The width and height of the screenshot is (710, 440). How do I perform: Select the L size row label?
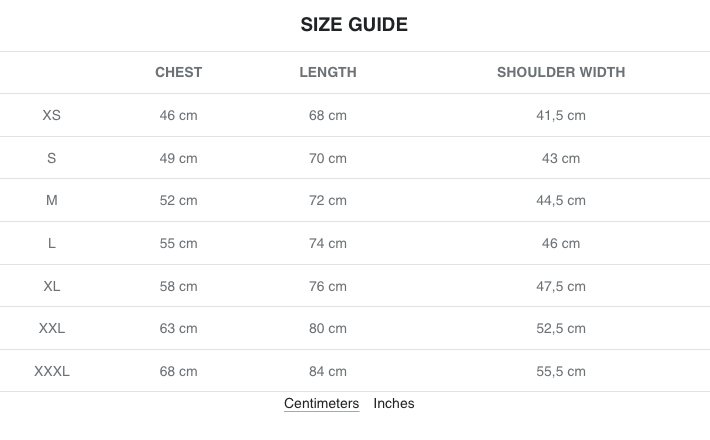click(52, 243)
